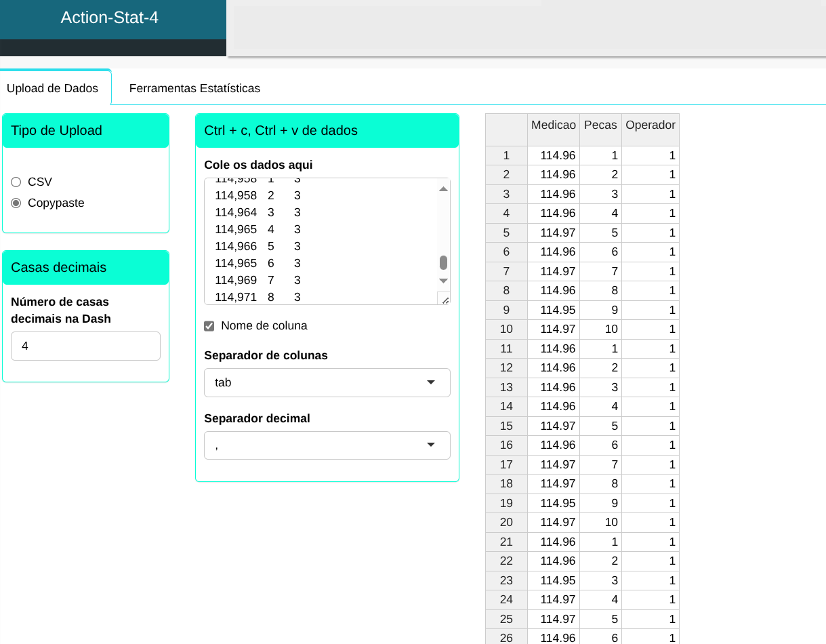Viewport: 826px width, 644px height.
Task: Click the Pecas column header
Action: (x=600, y=125)
